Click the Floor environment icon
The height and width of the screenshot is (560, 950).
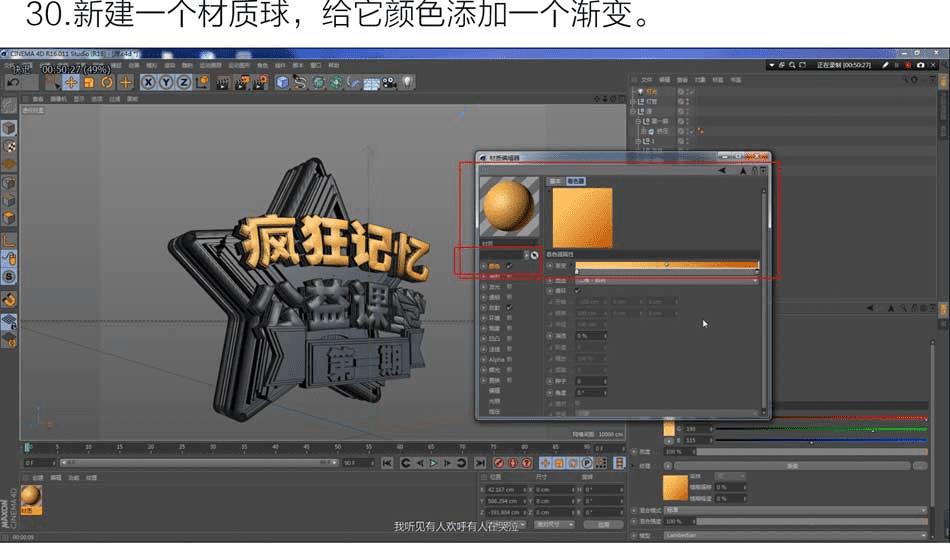click(371, 82)
